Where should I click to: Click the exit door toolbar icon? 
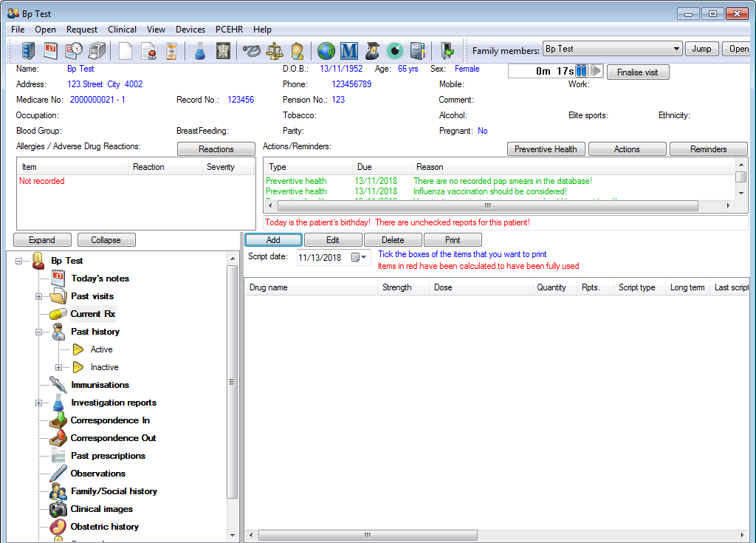(x=447, y=50)
